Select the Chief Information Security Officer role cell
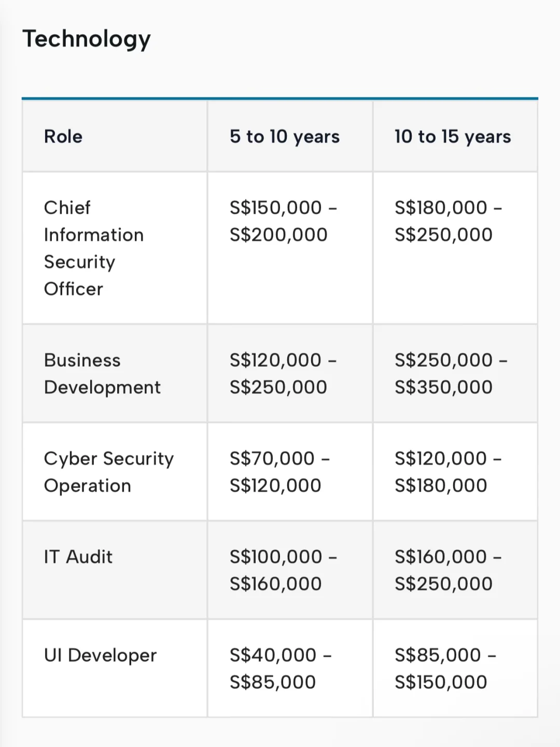560x747 pixels. (93, 248)
